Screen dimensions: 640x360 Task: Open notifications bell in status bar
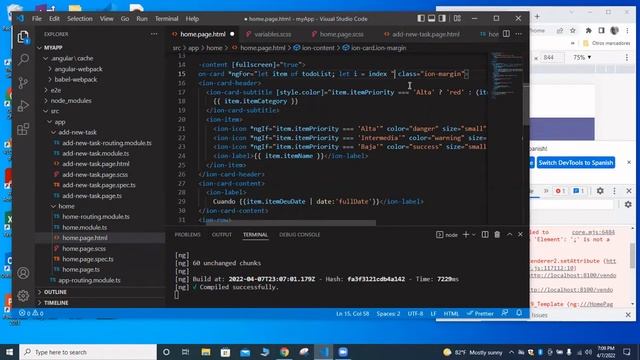point(519,313)
